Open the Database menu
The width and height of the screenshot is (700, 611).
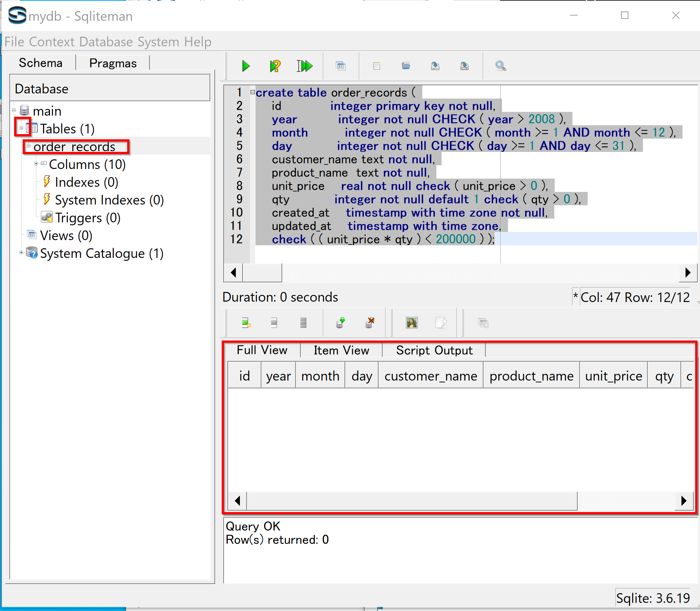pos(107,42)
